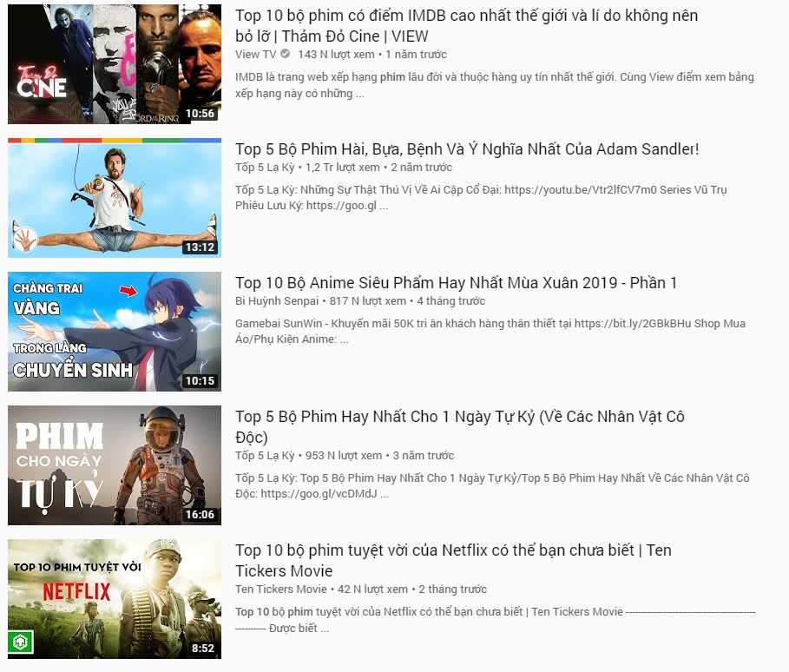Open the Adam Sandler video thumbnail

pyautogui.click(x=115, y=198)
